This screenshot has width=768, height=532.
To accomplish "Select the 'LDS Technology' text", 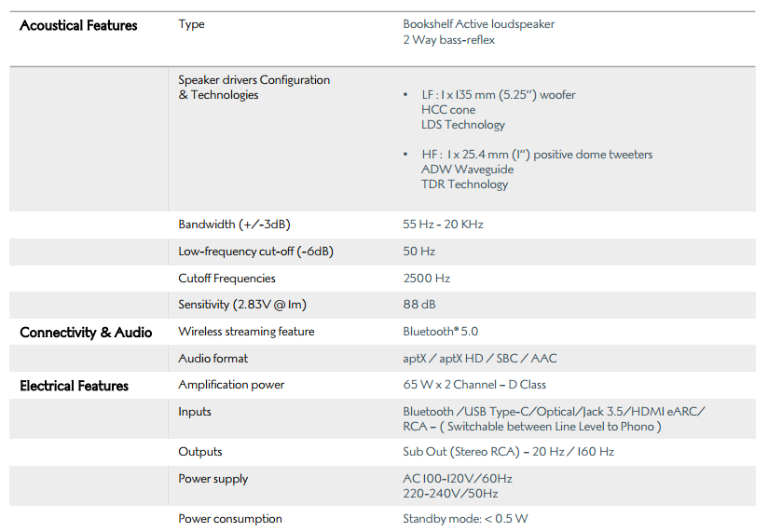I will pyautogui.click(x=463, y=125).
